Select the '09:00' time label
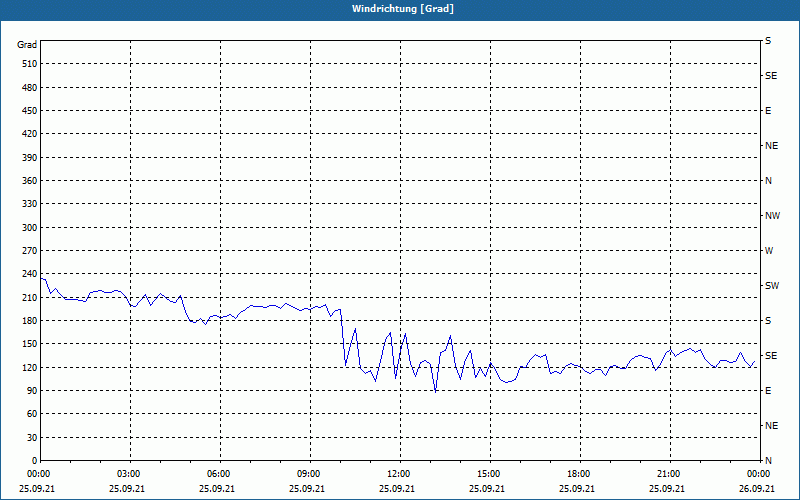Image resolution: width=800 pixels, height=500 pixels. 310,474
